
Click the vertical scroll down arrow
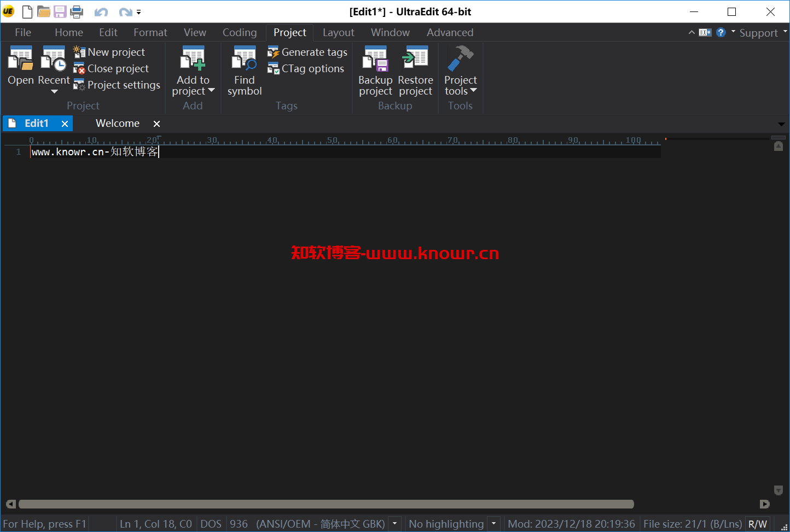pos(779,490)
